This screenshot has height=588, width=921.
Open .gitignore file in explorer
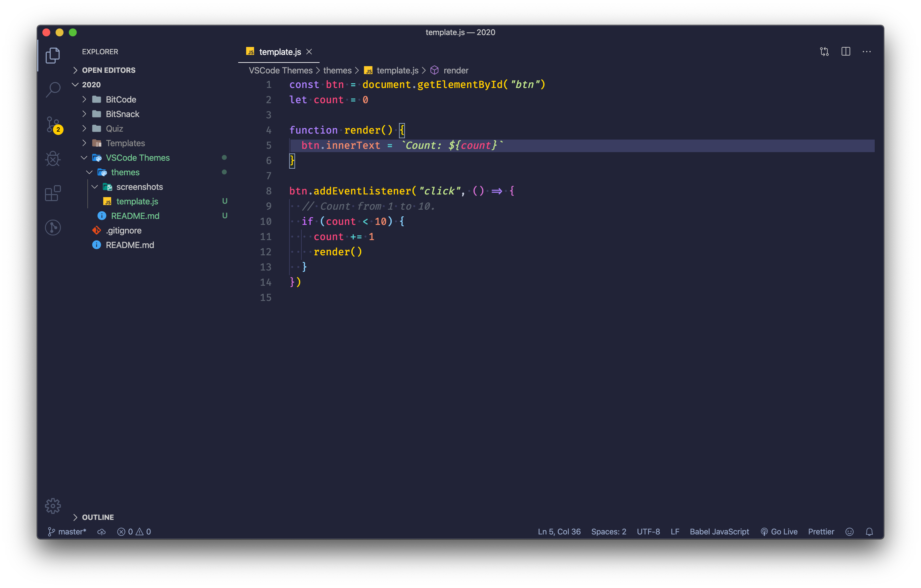click(x=123, y=231)
